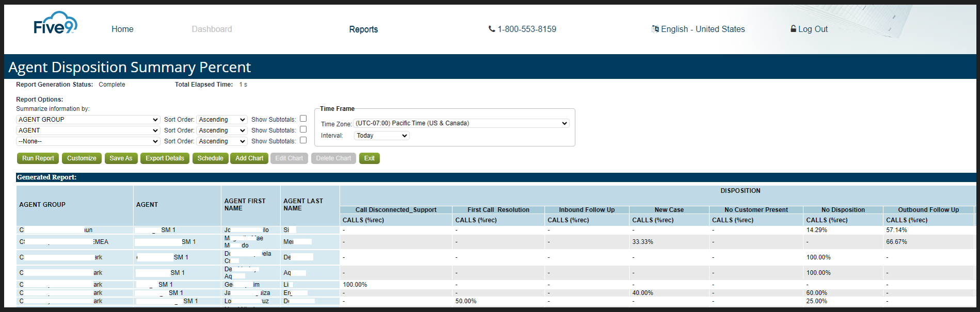
Task: Click the Log Out link
Action: [x=813, y=29]
